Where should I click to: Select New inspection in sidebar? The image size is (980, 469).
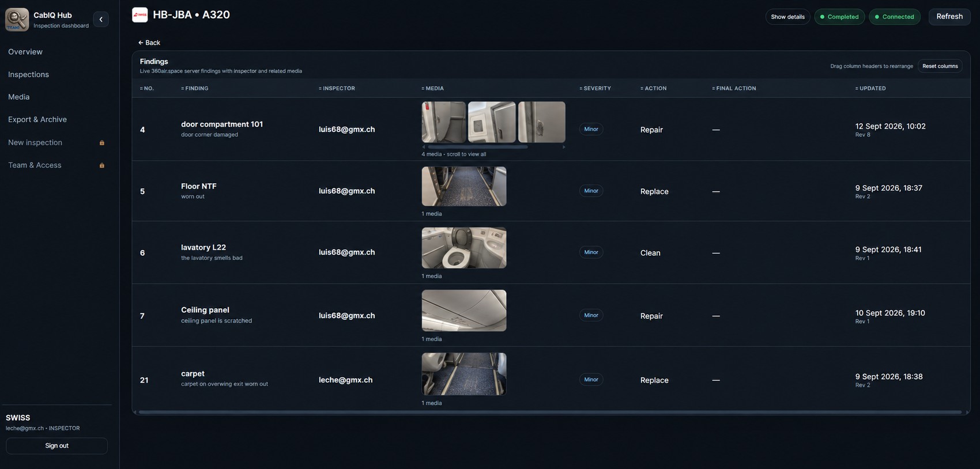35,142
